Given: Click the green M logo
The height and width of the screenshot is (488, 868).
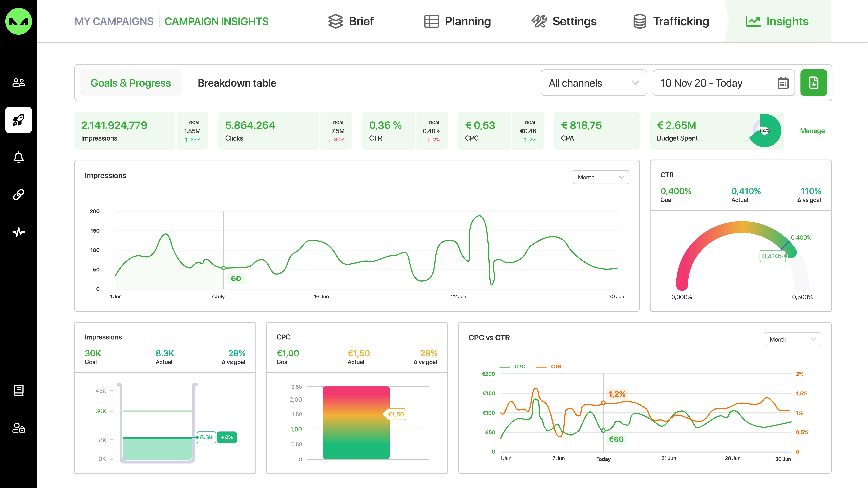Looking at the screenshot, I should [x=19, y=21].
